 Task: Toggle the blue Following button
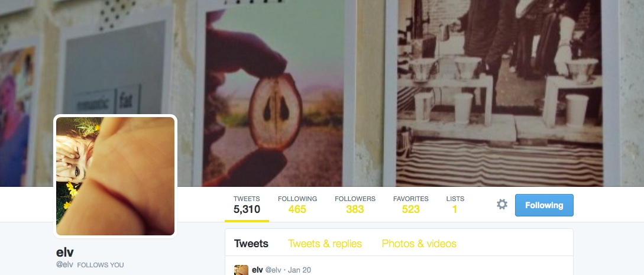pos(544,205)
